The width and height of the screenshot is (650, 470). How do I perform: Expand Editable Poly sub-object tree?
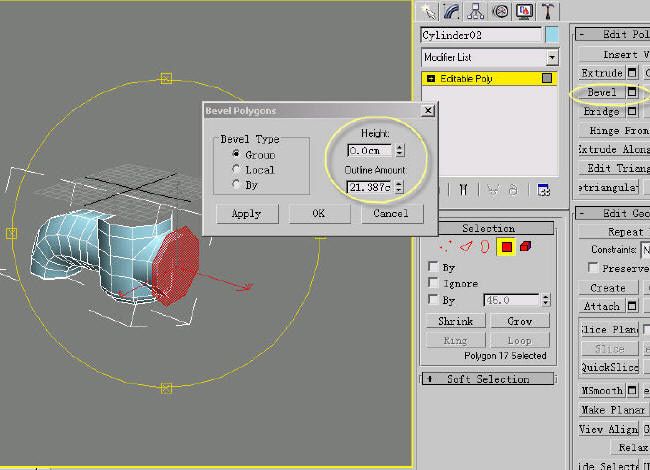pos(431,78)
